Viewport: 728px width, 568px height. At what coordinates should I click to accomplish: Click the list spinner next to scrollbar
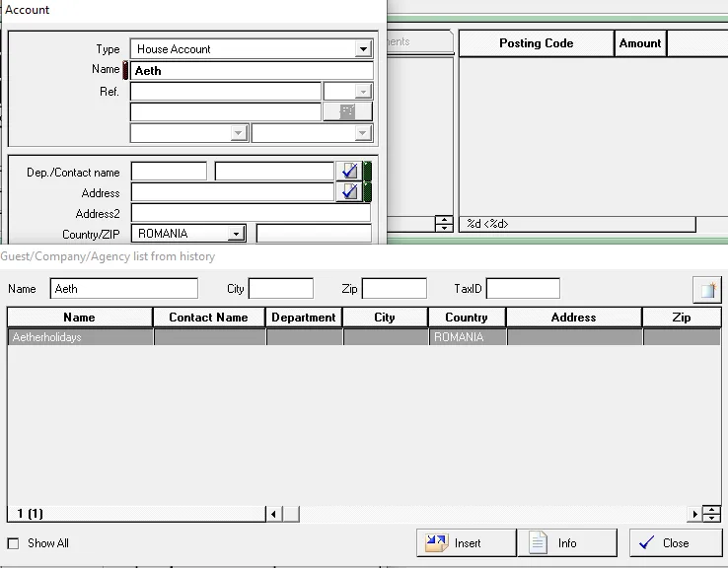[711, 514]
